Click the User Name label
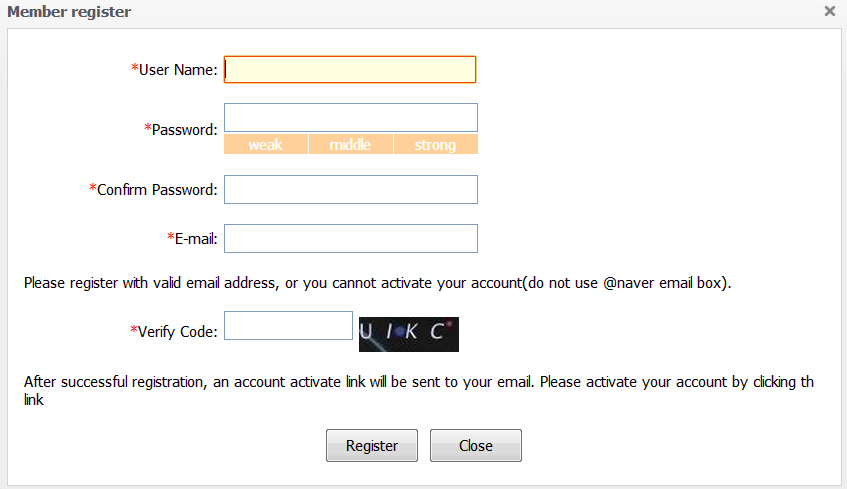The height and width of the screenshot is (489, 847). [177, 70]
